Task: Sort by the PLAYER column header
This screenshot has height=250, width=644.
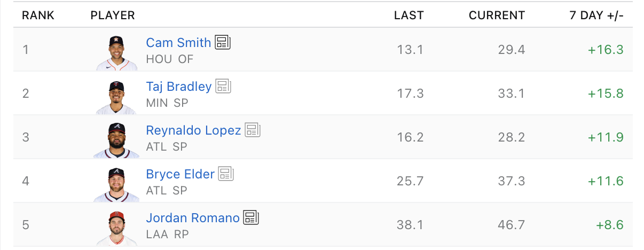Action: 113,15
